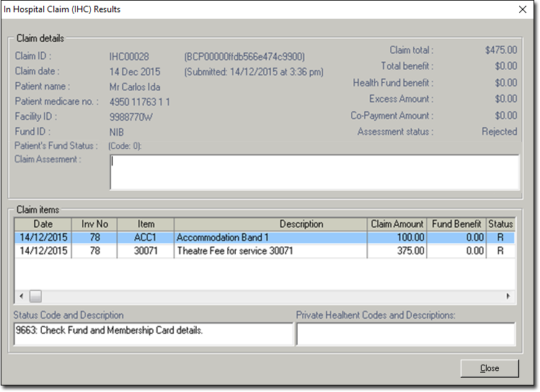This screenshot has width=540, height=392.
Task: Select the Accommodation Band 1 claim row
Action: [x=270, y=237]
